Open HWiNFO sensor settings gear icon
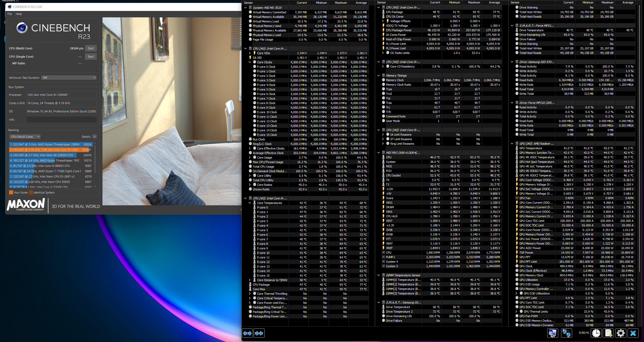Screen dimensions: 644x342 (x=621, y=333)
